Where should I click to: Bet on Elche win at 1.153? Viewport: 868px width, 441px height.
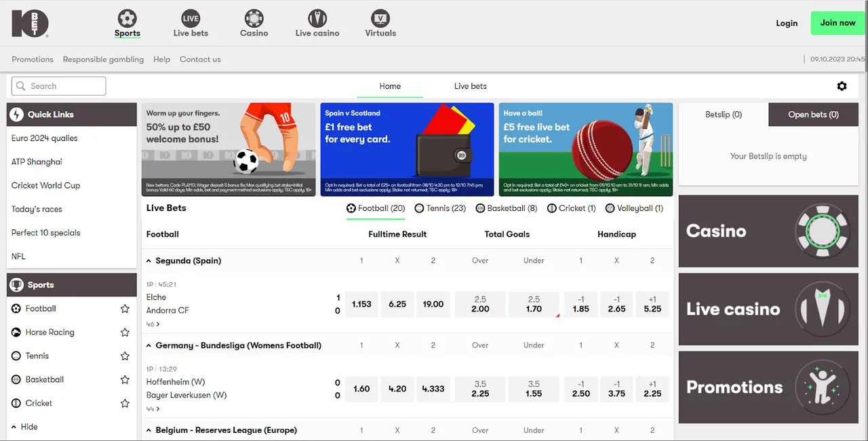361,305
